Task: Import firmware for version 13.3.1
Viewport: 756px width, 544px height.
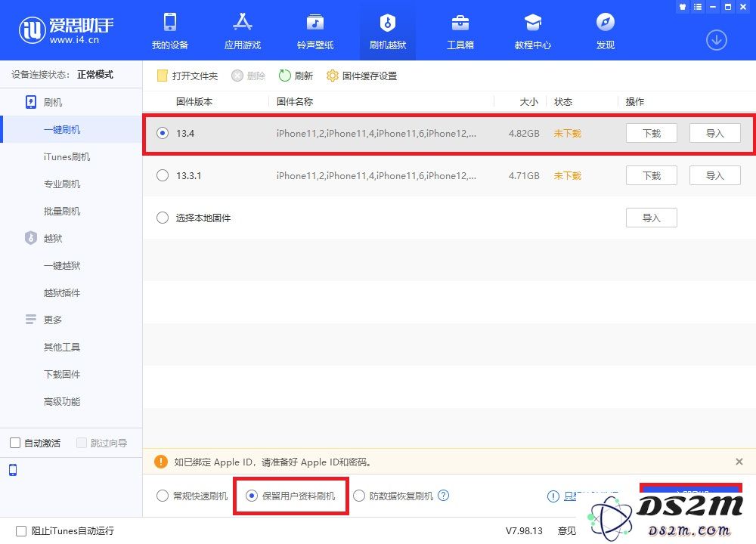Action: click(715, 175)
